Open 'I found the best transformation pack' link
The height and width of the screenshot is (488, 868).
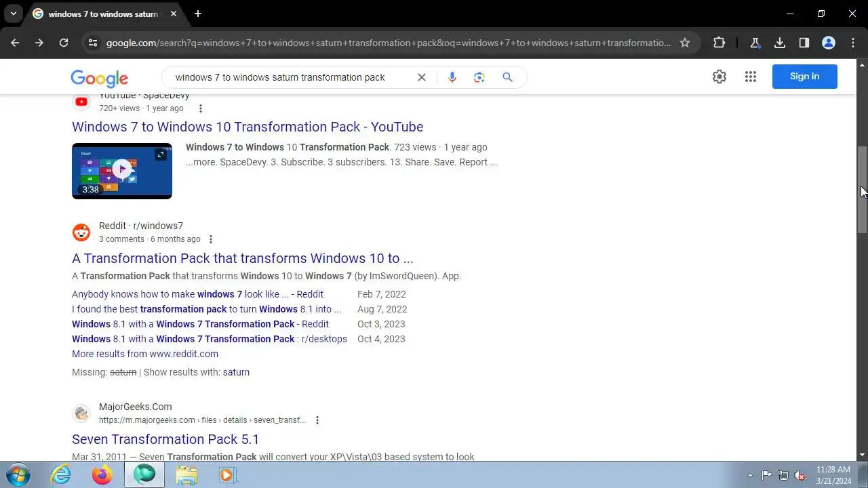206,309
